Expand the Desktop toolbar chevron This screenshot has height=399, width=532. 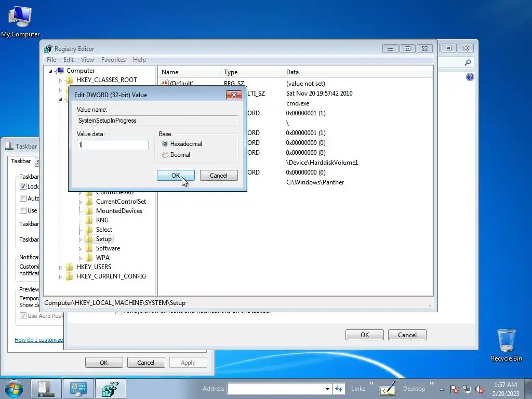[x=432, y=383]
